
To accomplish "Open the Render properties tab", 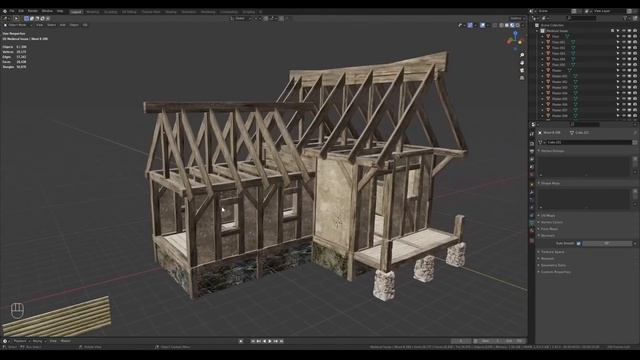I will point(531,143).
